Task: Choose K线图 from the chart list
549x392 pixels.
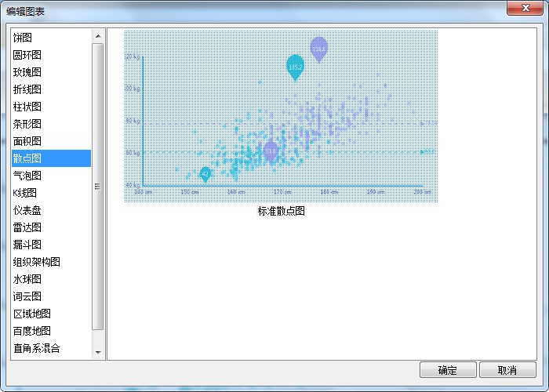Action: [25, 193]
